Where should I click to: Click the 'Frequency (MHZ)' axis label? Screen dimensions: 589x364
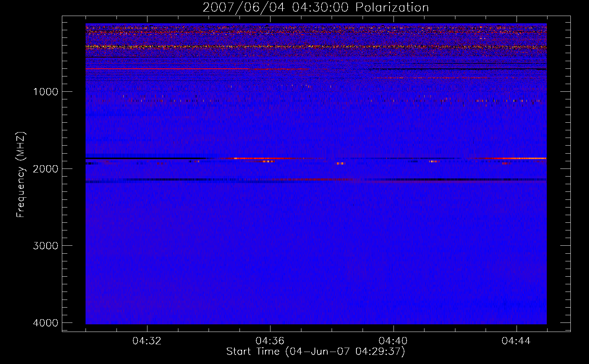point(21,174)
